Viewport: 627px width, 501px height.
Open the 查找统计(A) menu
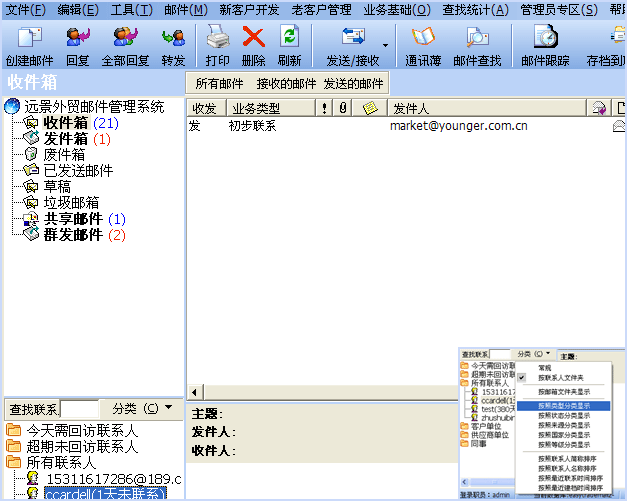coord(476,10)
